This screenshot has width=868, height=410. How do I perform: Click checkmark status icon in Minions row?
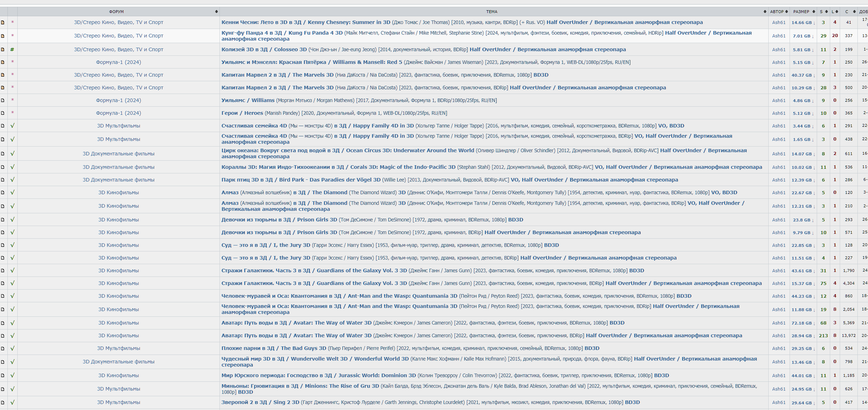click(12, 389)
